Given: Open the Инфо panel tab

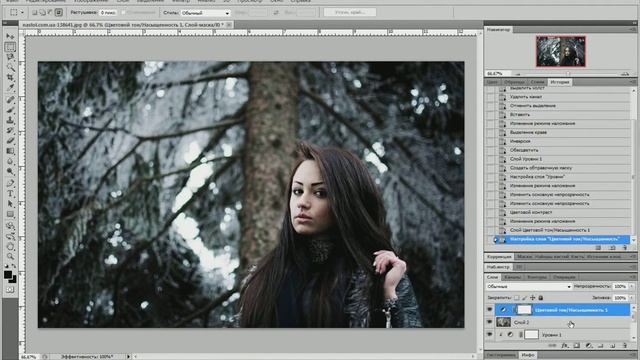Looking at the screenshot, I should (x=528, y=355).
